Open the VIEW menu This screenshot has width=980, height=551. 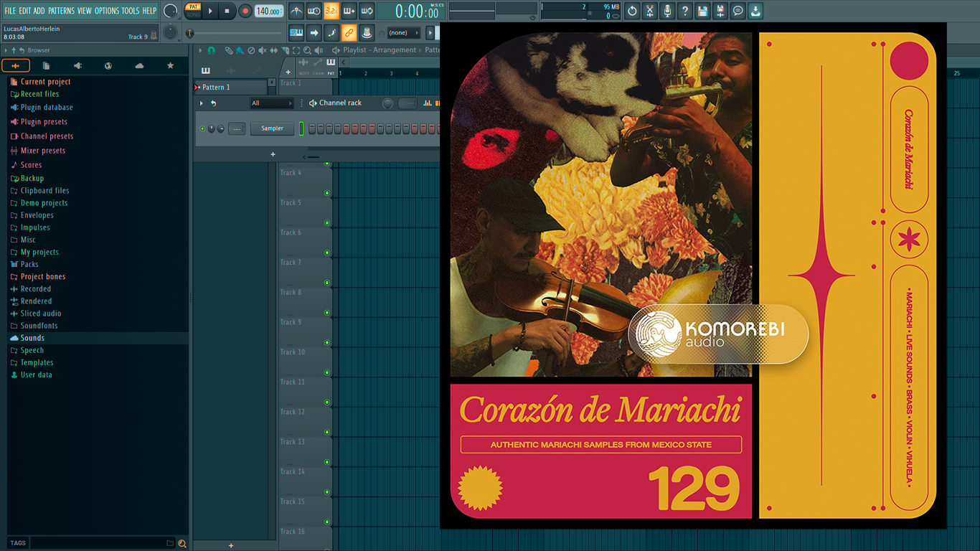pyautogui.click(x=85, y=11)
